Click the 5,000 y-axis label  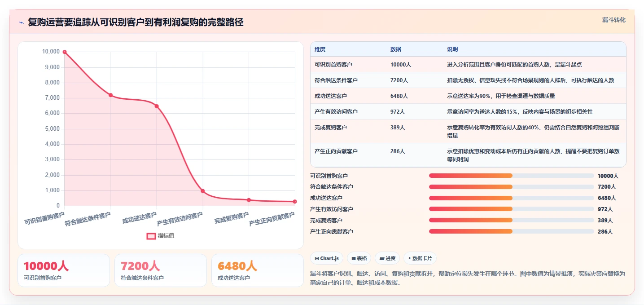click(x=52, y=129)
